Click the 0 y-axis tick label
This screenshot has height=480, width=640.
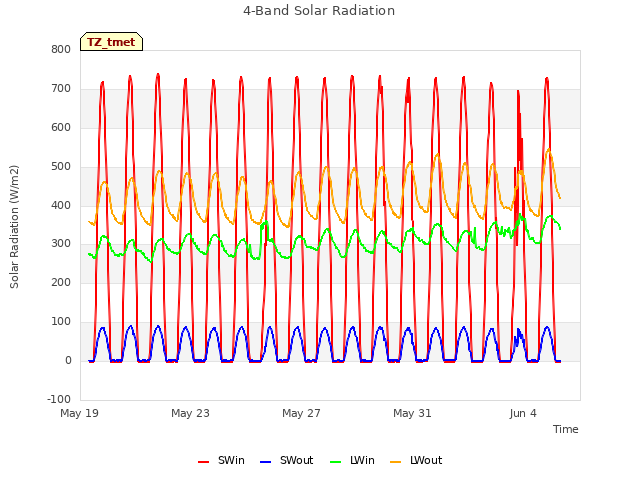[x=68, y=360]
